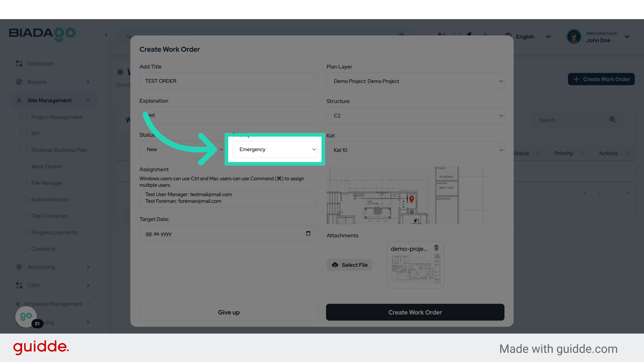Click the Select File upload button
The height and width of the screenshot is (362, 644).
349,265
